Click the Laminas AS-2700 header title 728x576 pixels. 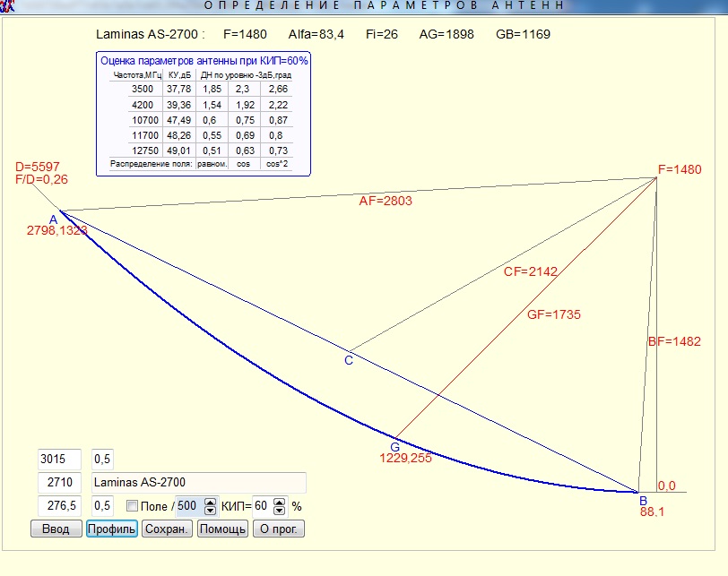pos(150,34)
